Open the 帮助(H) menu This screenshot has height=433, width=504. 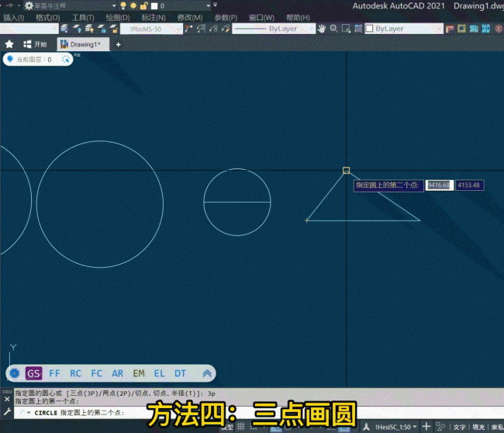pyautogui.click(x=298, y=18)
